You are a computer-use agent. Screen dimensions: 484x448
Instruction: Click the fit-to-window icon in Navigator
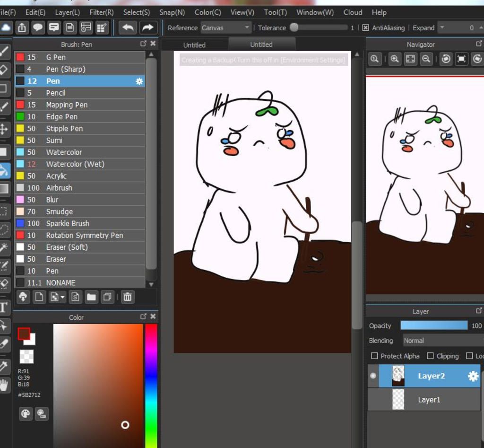pyautogui.click(x=410, y=59)
